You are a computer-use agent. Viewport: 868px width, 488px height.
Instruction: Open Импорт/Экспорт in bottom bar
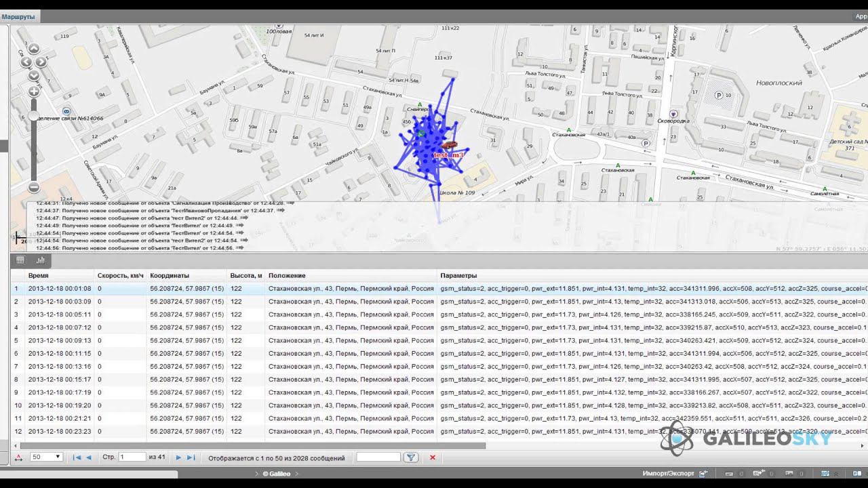coord(669,474)
